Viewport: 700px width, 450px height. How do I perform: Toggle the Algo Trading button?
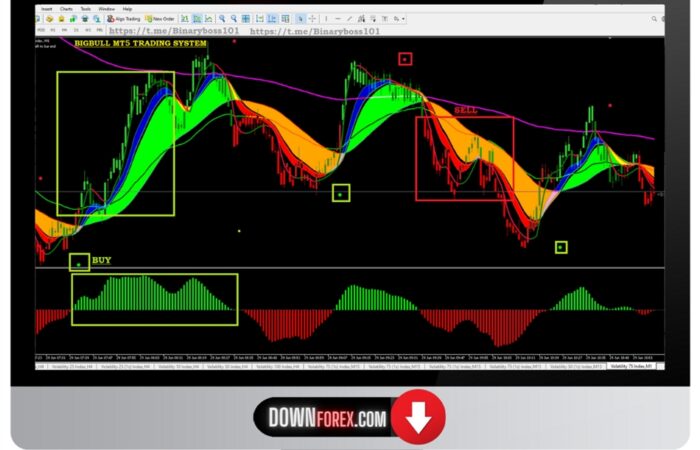[124, 19]
